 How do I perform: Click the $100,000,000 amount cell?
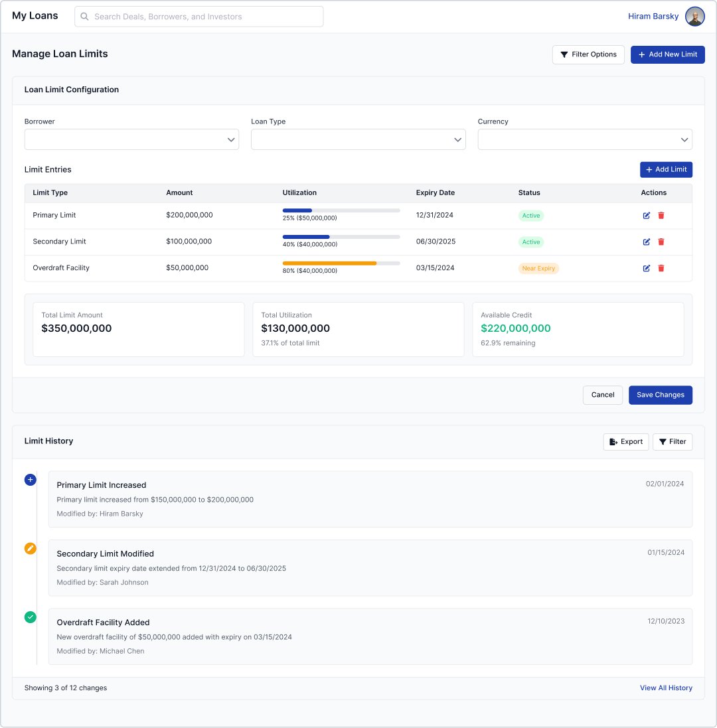pos(189,242)
